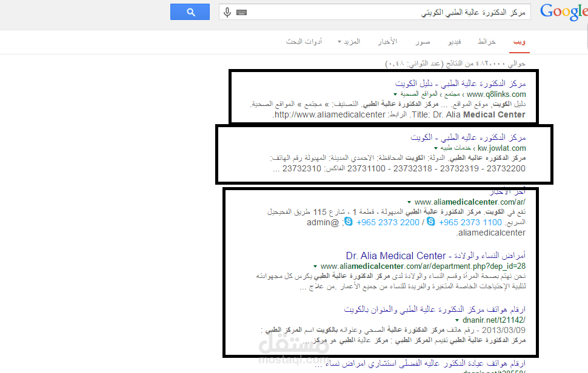Viewport: 588px width, 373px height.
Task: Open result ارقام هواتف عيادة الدكتور عاليه الفضلى
Action: point(420,363)
